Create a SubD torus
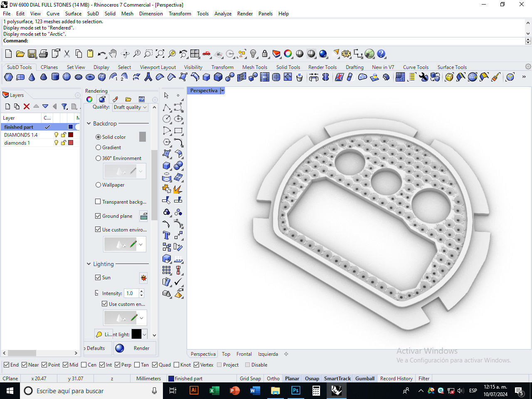Image resolution: width=532 pixels, height=399 pixels. tap(90, 77)
